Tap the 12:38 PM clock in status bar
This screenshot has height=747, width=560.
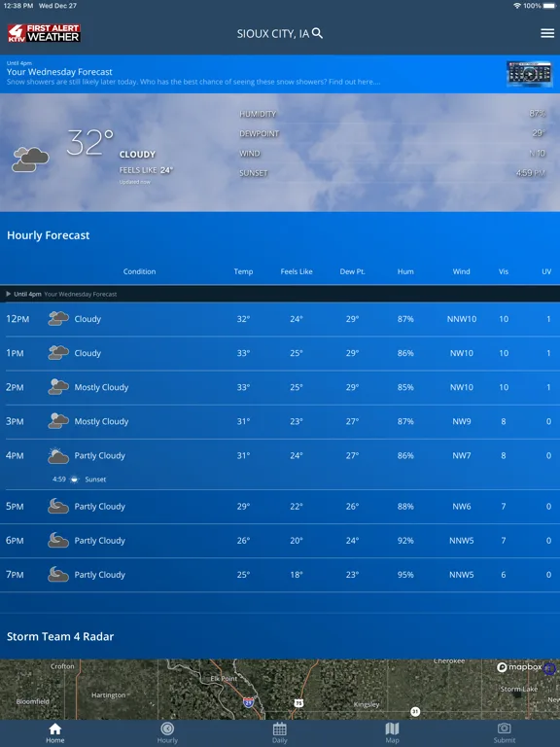click(18, 6)
